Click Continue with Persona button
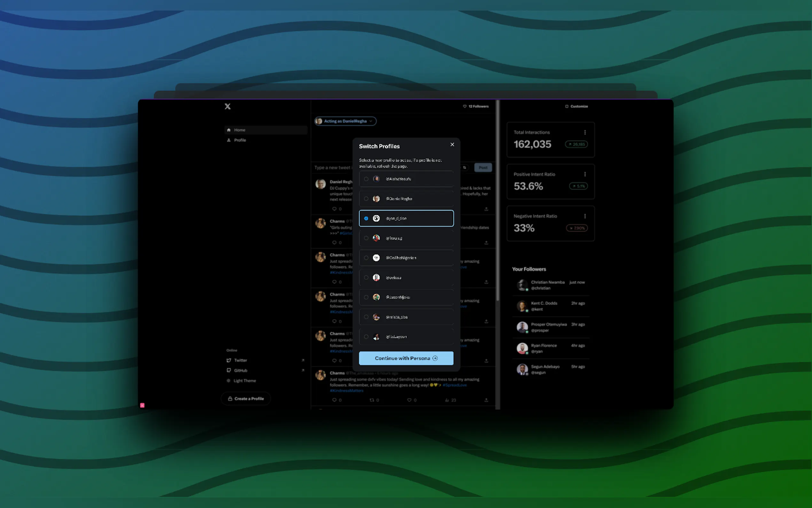Viewport: 812px width, 508px height. coord(406,358)
